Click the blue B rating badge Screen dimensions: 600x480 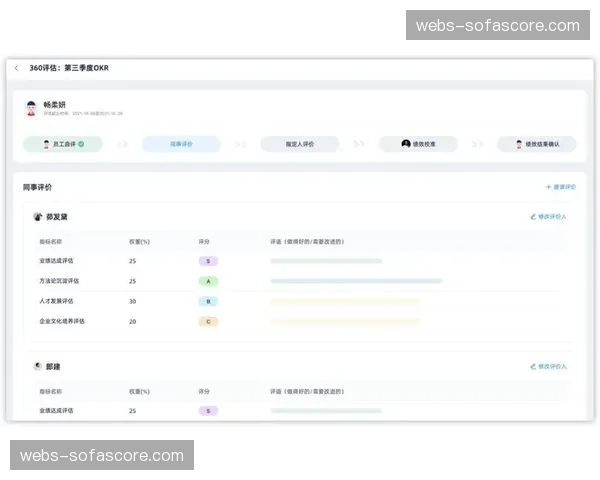(x=208, y=302)
